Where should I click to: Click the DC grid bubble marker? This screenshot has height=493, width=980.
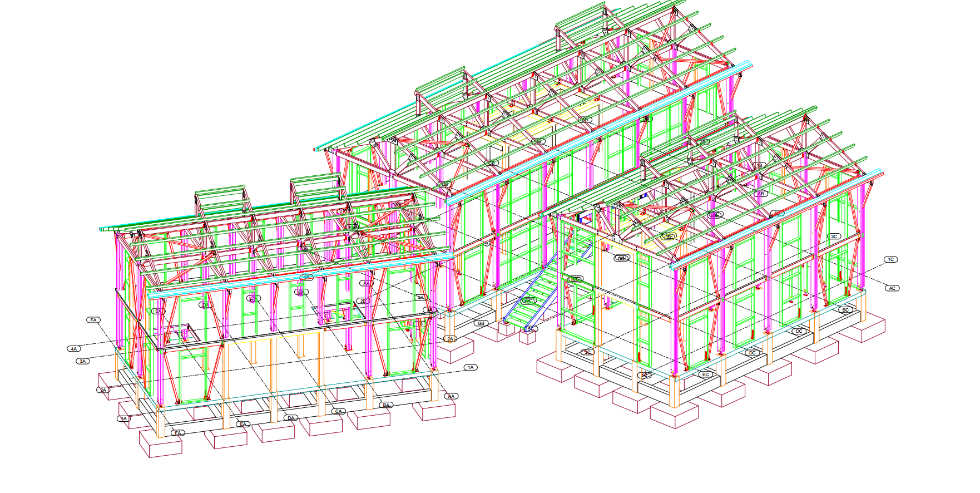tap(752, 353)
